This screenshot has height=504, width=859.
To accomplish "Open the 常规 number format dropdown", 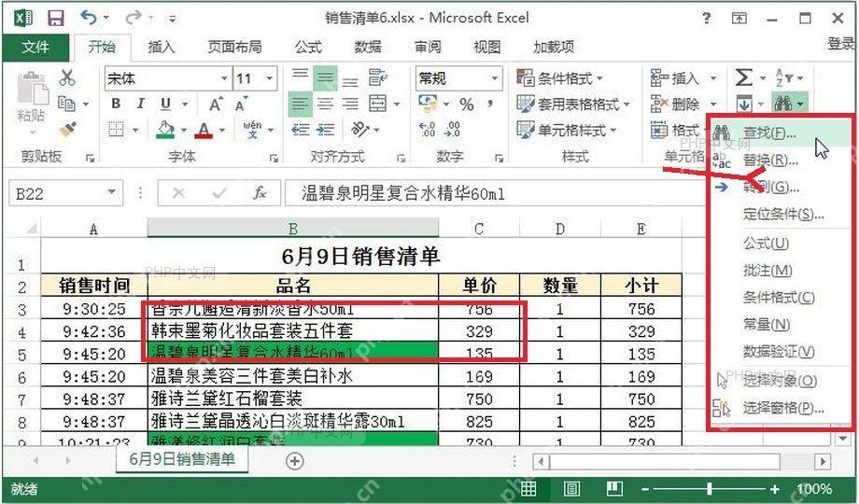I will [x=495, y=77].
